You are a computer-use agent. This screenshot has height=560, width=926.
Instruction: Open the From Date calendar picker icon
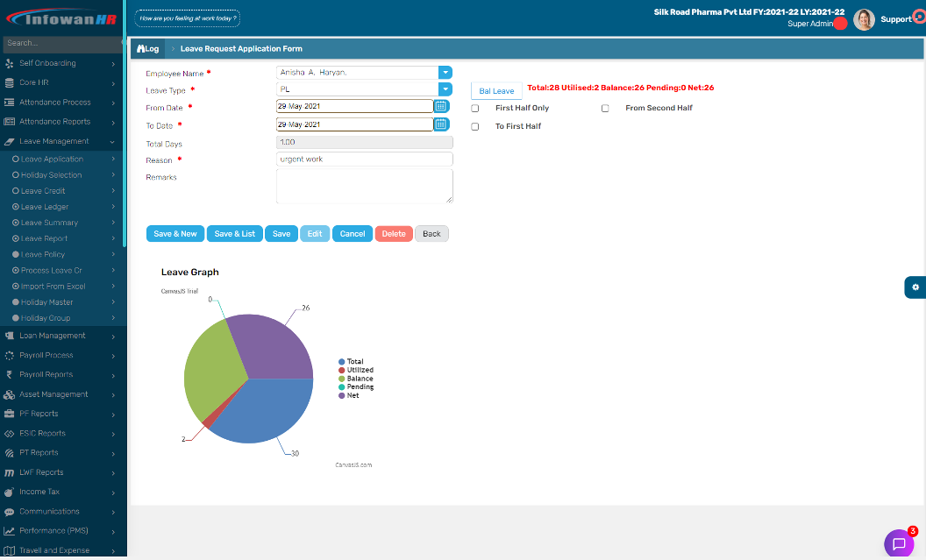coord(442,106)
